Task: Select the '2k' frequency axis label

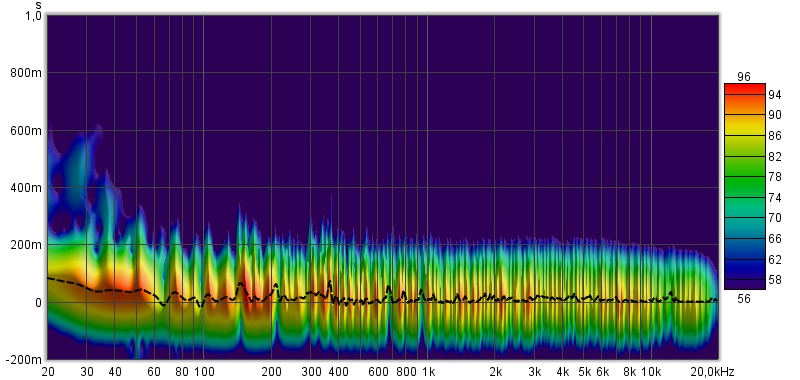Action: click(x=495, y=371)
